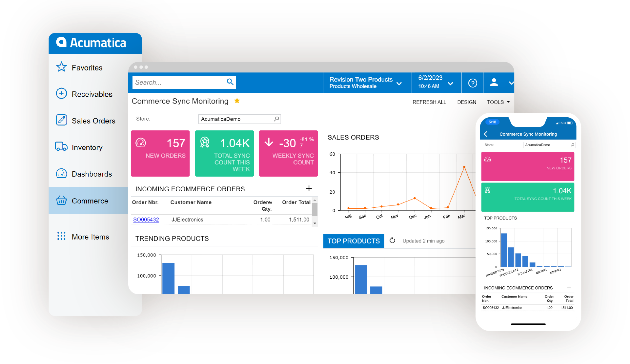Click the Favorites star icon in sidebar
Screen dimensions: 630x364
point(61,67)
